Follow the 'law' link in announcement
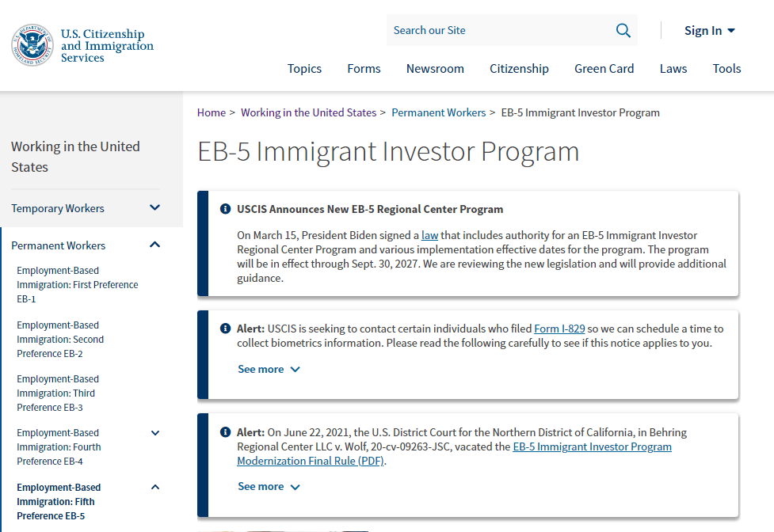774x532 pixels. 429,235
